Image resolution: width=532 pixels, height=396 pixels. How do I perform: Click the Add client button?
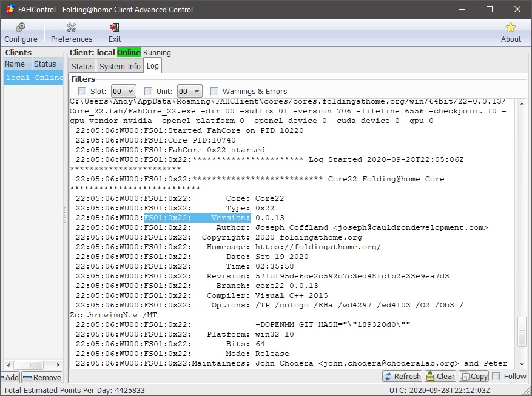[10, 377]
